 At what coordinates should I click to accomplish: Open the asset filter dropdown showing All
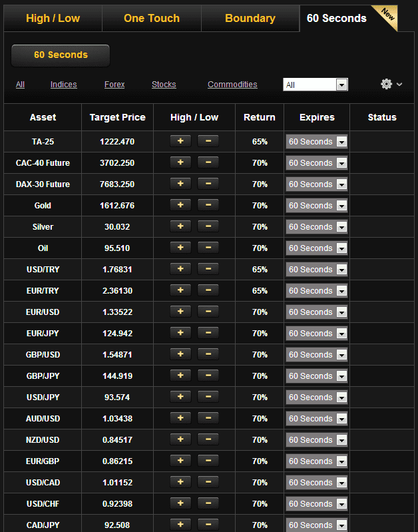pyautogui.click(x=316, y=85)
